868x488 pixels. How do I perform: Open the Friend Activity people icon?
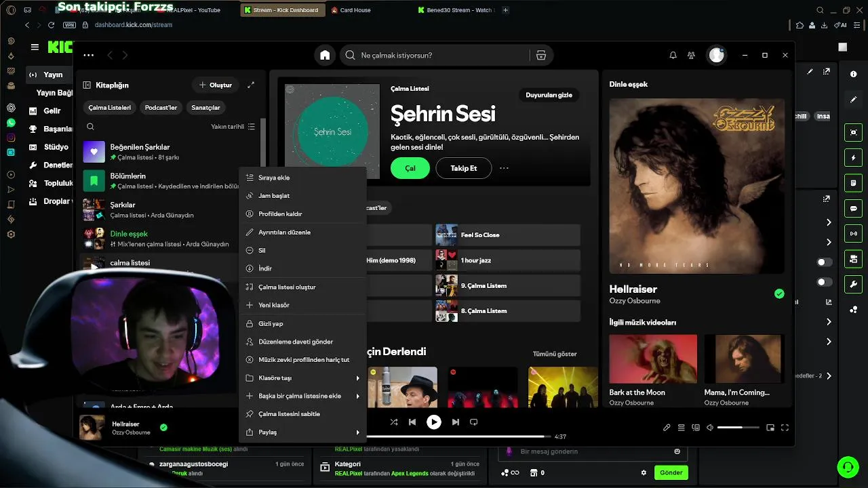click(691, 55)
